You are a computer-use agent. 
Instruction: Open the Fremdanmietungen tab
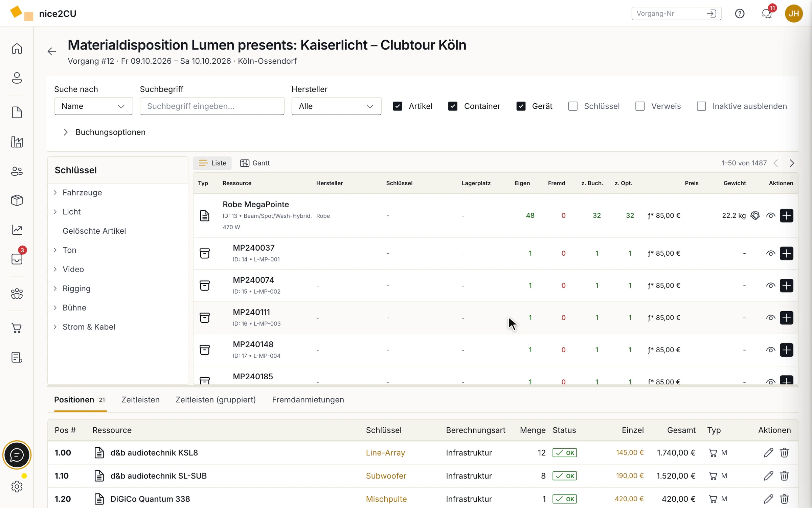[x=308, y=400]
